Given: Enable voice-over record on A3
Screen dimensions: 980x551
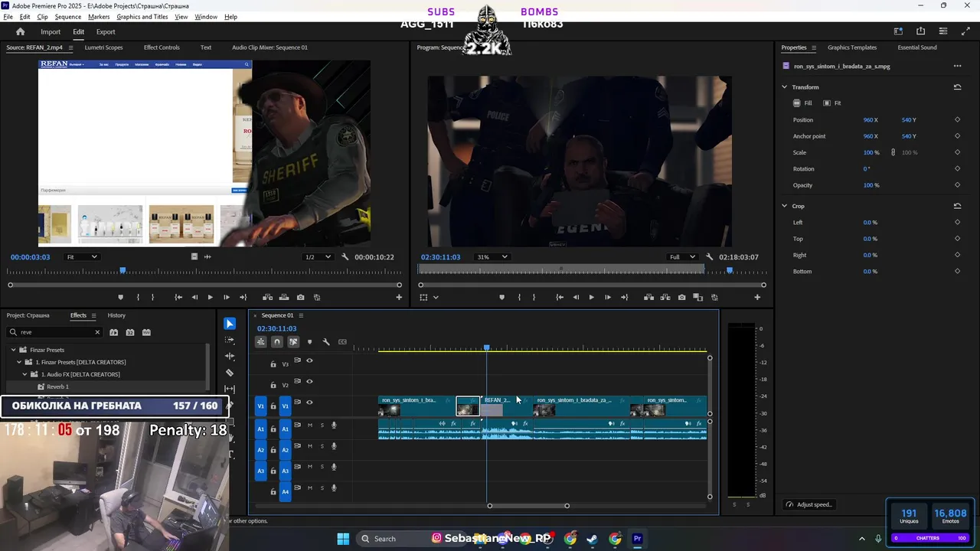Looking at the screenshot, I should [x=334, y=467].
